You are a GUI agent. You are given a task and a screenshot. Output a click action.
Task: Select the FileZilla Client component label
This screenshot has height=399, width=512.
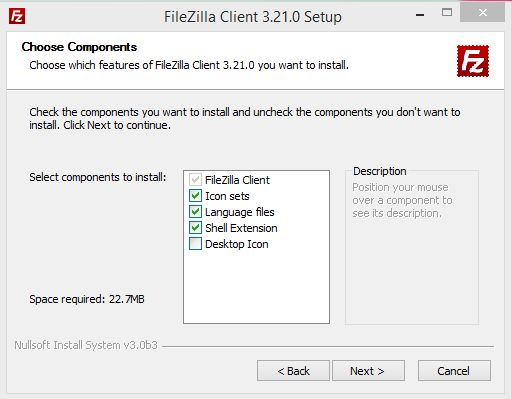click(237, 180)
